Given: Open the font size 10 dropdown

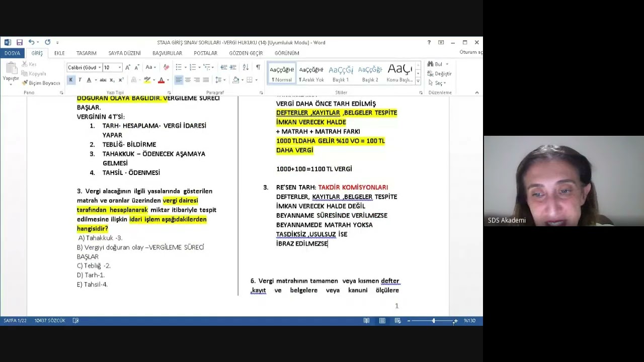Looking at the screenshot, I should tap(120, 67).
